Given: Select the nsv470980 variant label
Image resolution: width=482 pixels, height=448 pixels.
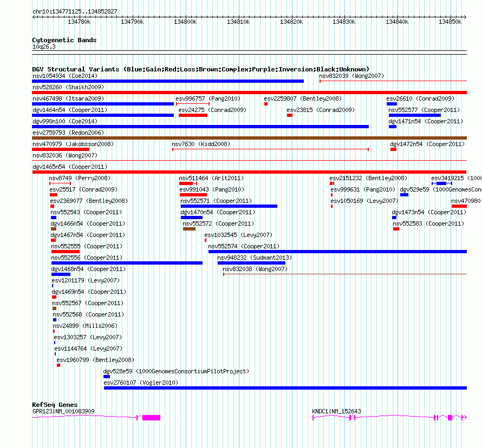Looking at the screenshot, I should 466,201.
